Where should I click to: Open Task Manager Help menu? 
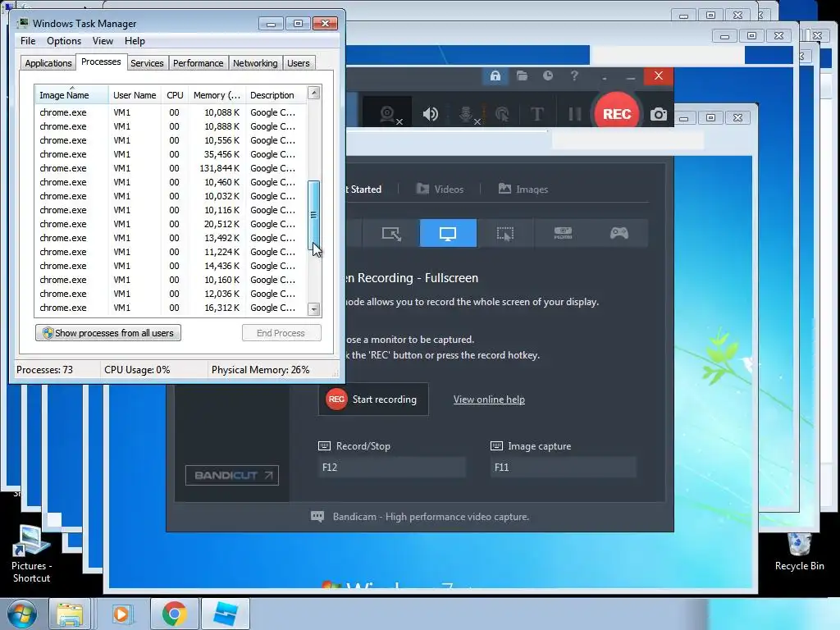pos(135,41)
